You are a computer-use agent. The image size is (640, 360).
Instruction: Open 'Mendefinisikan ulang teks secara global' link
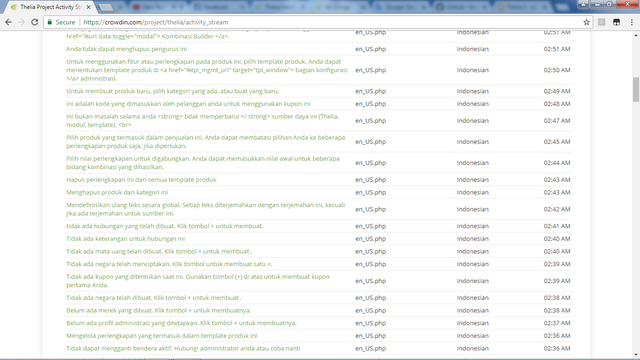205,209
